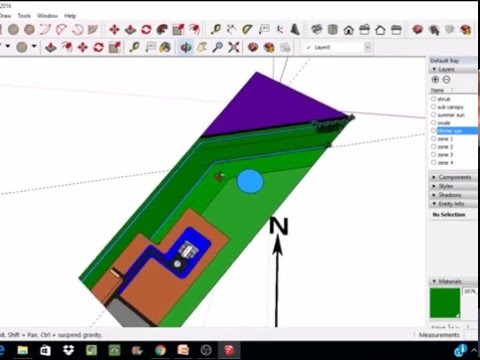The width and height of the screenshot is (480, 360).
Task: Select the 3 Point Arc tool
Action: [77, 30]
